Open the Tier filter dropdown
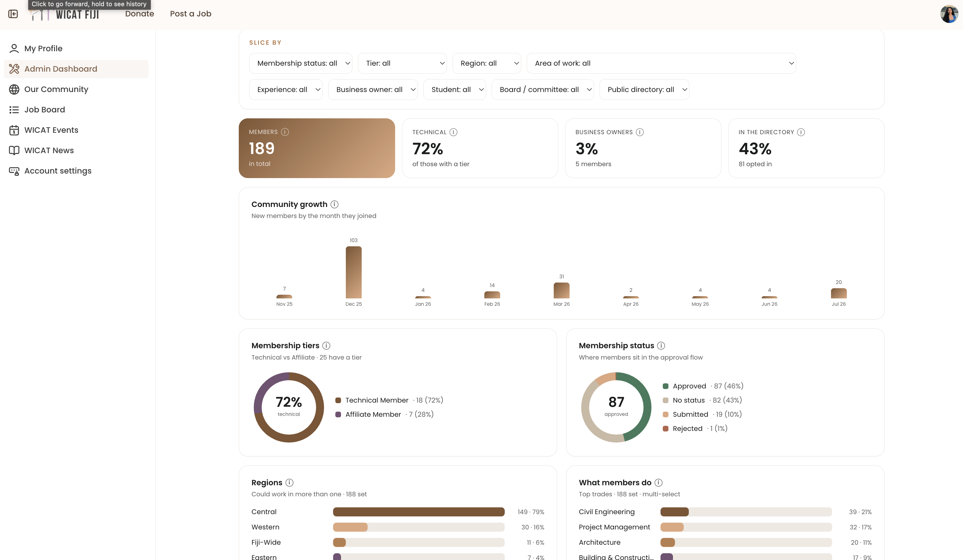 pos(402,63)
